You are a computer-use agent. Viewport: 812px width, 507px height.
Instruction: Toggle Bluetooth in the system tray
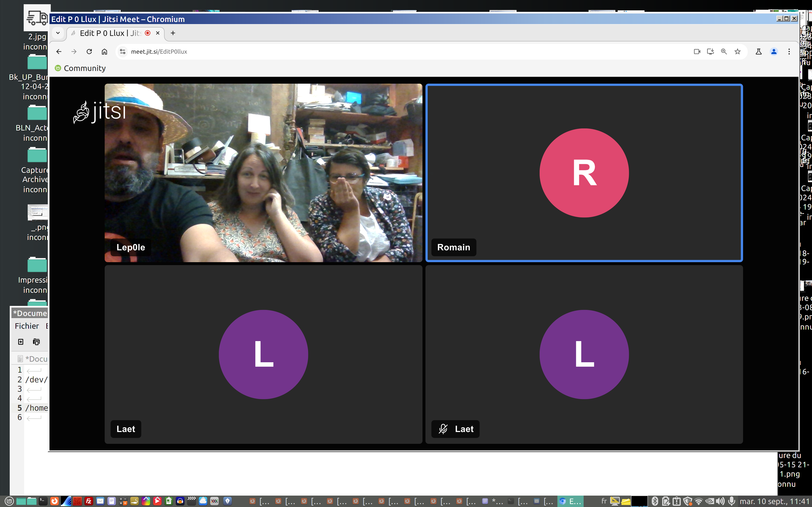click(x=655, y=501)
